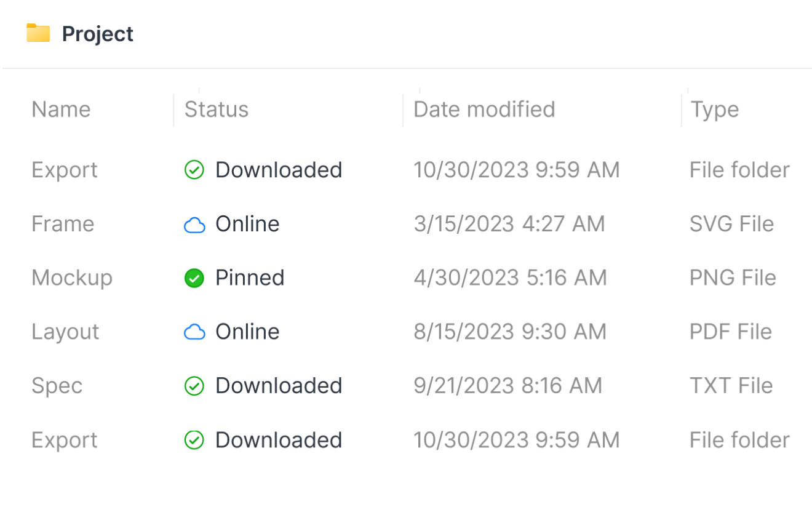The width and height of the screenshot is (812, 507).
Task: Sort by the Status column header
Action: (x=217, y=110)
